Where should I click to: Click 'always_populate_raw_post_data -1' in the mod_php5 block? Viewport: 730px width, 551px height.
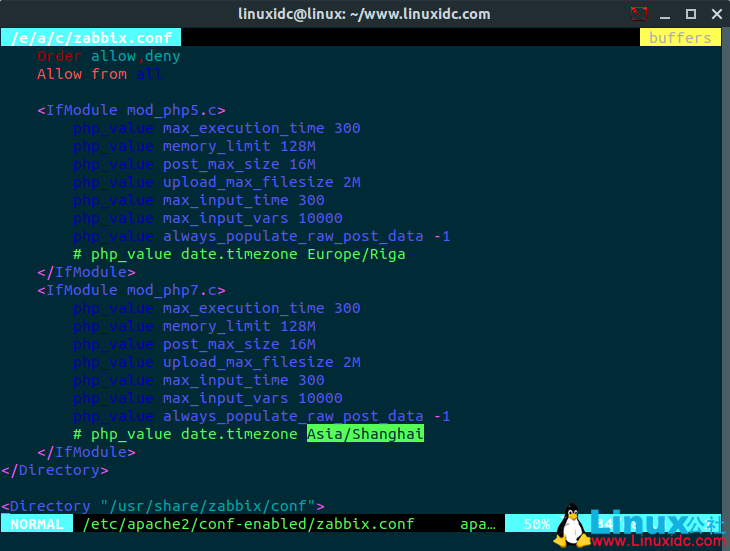[x=306, y=236]
